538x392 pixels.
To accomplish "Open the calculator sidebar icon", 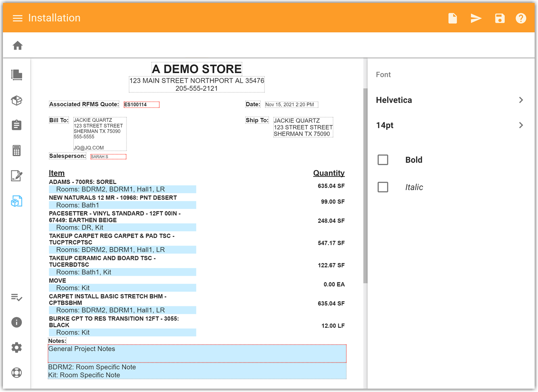I will [x=17, y=150].
